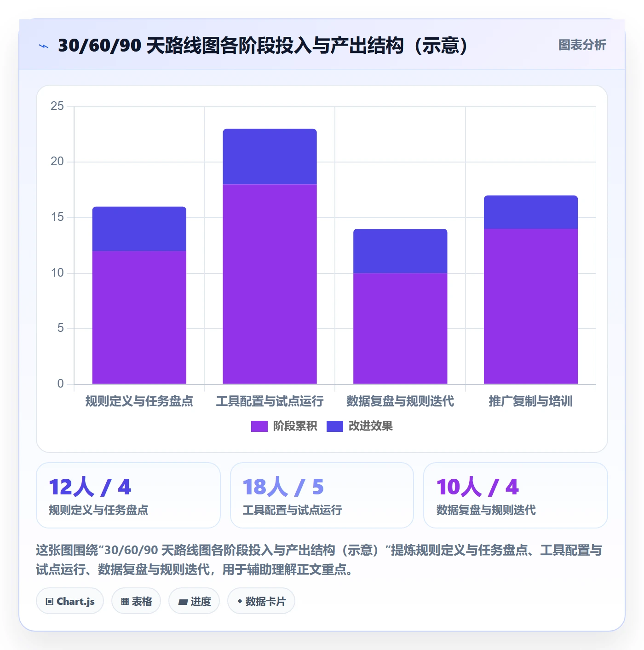Select the 数据卡片 tag chip

[x=261, y=601]
